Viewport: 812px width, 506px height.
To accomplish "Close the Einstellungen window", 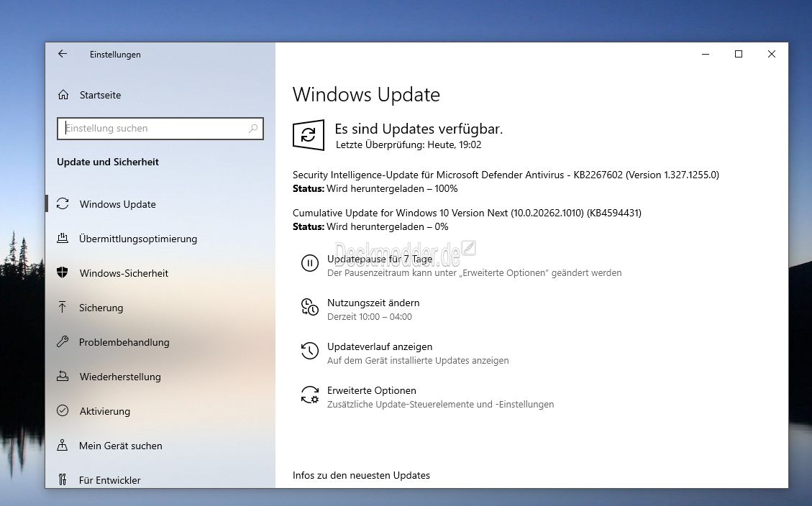I will coord(772,54).
